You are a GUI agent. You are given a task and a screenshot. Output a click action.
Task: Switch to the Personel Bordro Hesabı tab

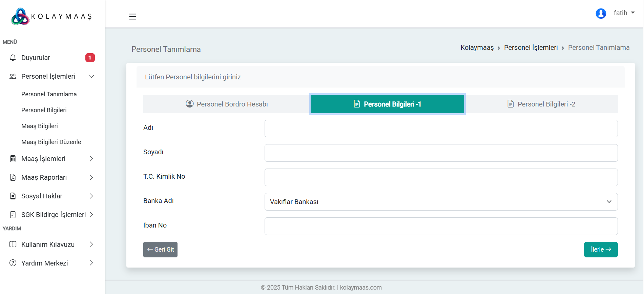(226, 104)
